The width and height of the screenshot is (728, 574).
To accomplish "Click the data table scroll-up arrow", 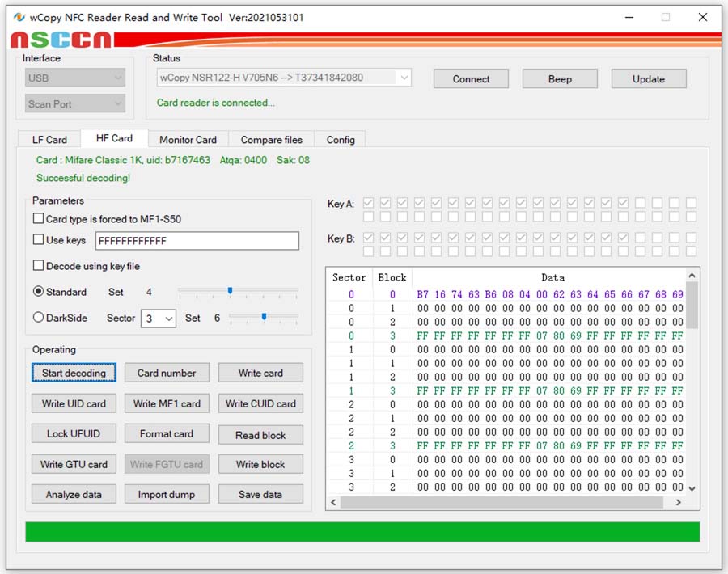I will pos(692,275).
